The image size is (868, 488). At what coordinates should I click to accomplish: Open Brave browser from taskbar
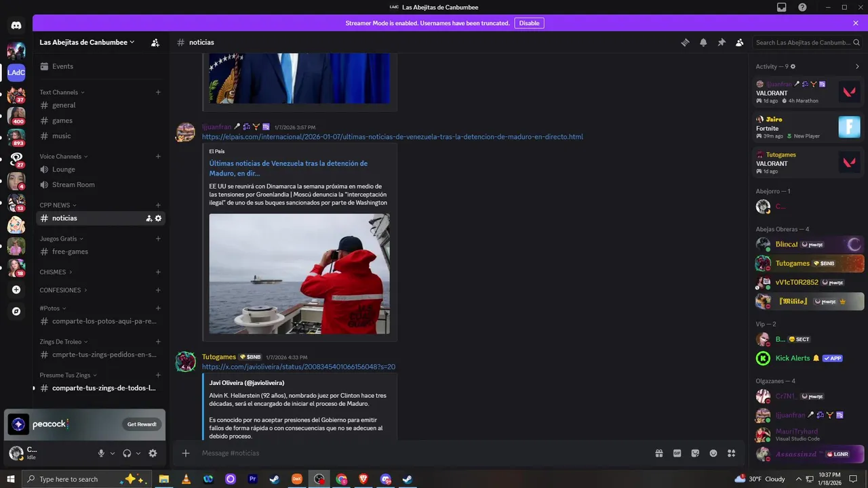tap(363, 479)
